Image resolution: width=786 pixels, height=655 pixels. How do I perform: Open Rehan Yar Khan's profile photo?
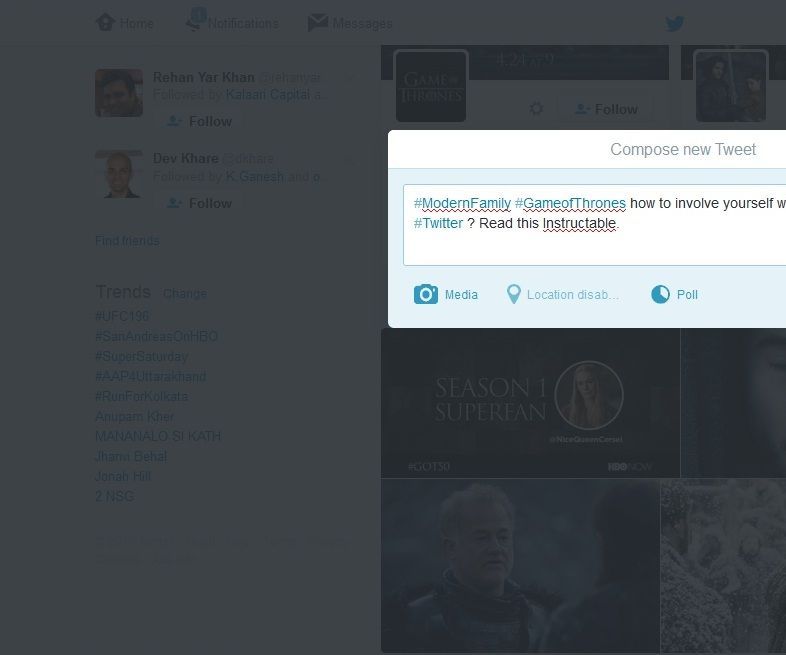(x=119, y=93)
